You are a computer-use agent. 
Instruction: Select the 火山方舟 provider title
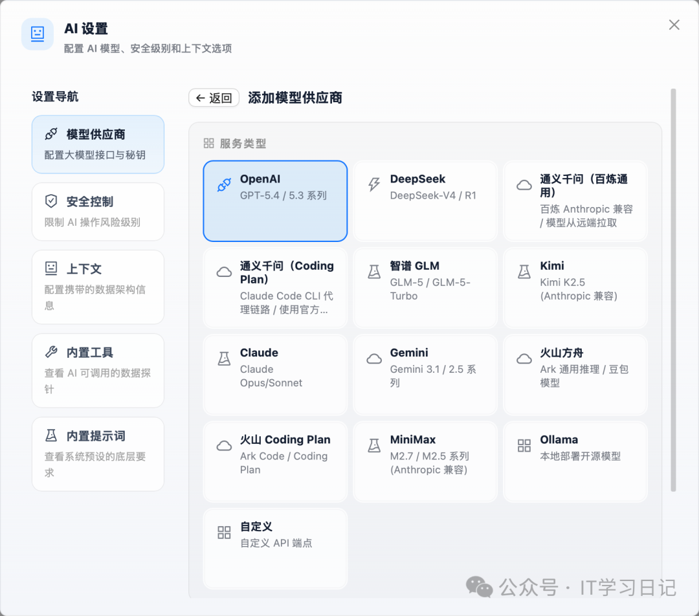point(562,353)
